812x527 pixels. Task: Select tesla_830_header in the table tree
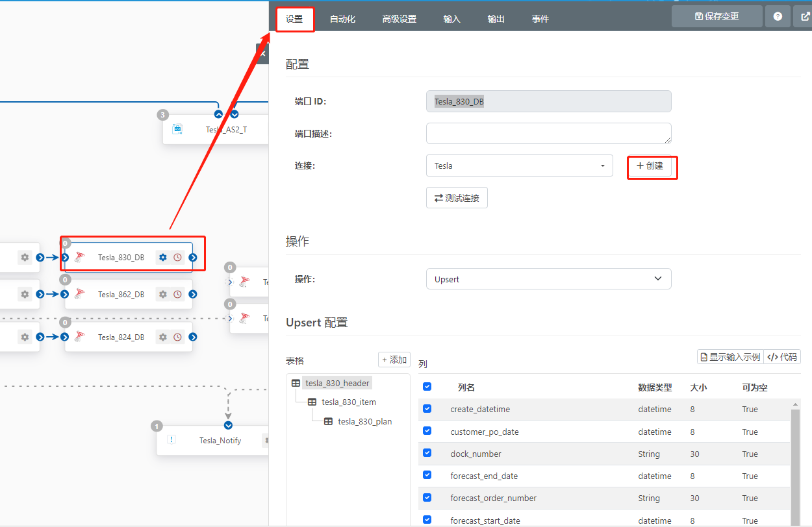(338, 383)
